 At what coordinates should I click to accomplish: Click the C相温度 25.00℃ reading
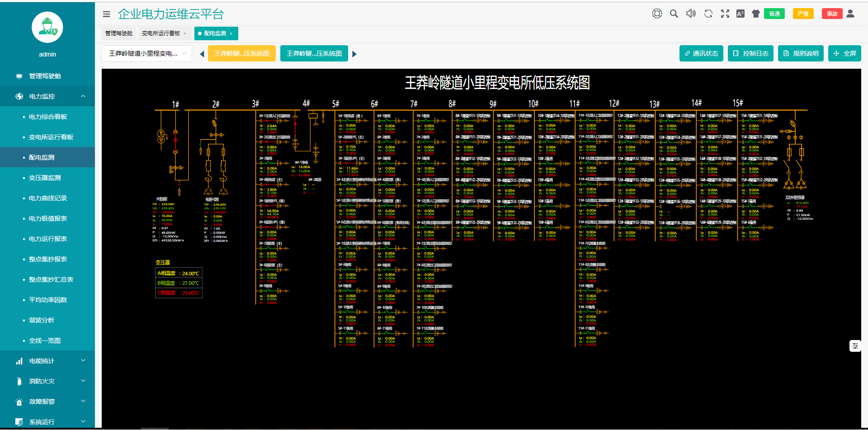[179, 293]
